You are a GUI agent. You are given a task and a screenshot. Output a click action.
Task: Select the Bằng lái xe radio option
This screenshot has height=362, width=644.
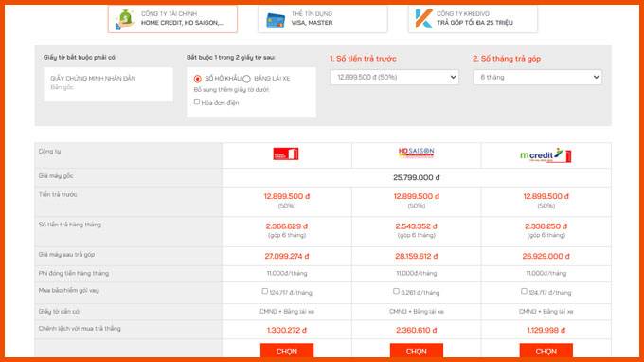(x=246, y=79)
